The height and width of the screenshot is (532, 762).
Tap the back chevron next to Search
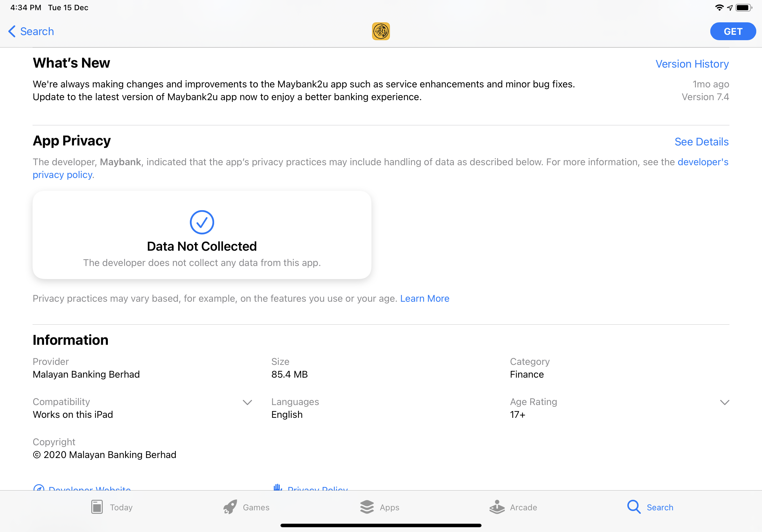pyautogui.click(x=11, y=32)
